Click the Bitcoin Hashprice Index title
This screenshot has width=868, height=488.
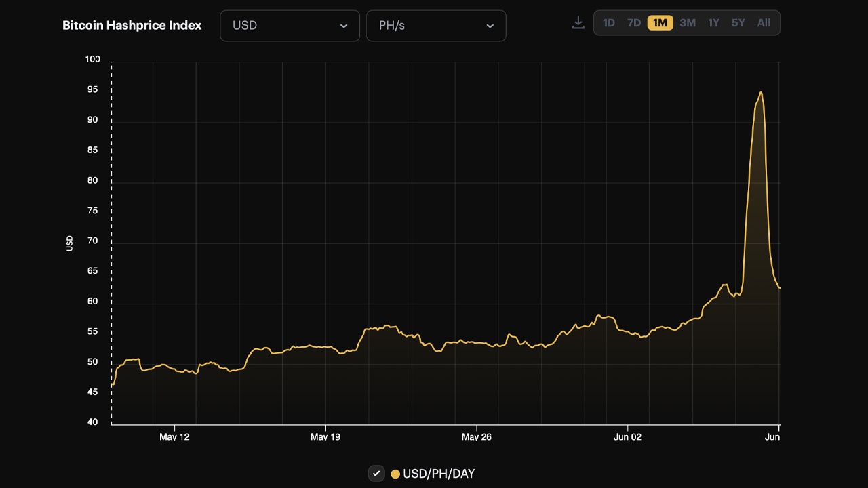pos(132,25)
